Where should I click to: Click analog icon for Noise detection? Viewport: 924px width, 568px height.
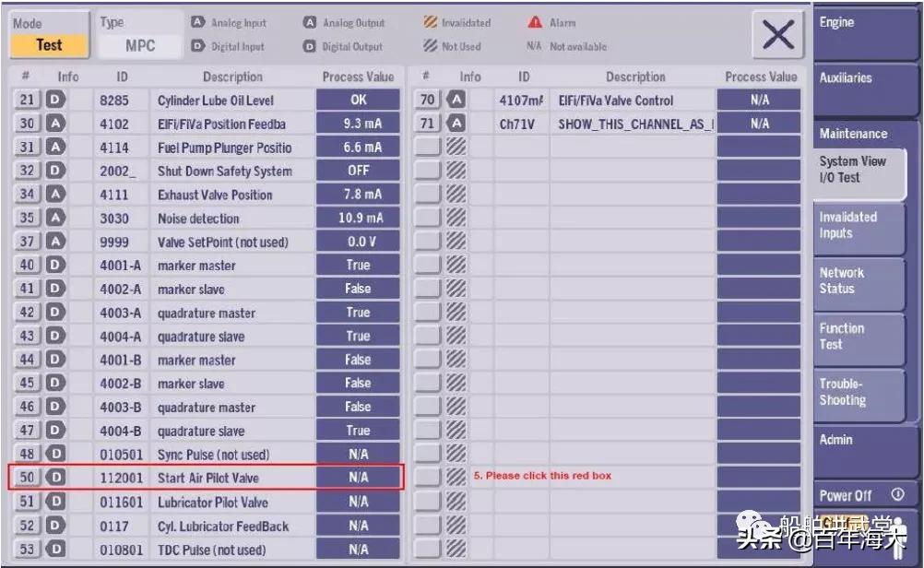56,218
